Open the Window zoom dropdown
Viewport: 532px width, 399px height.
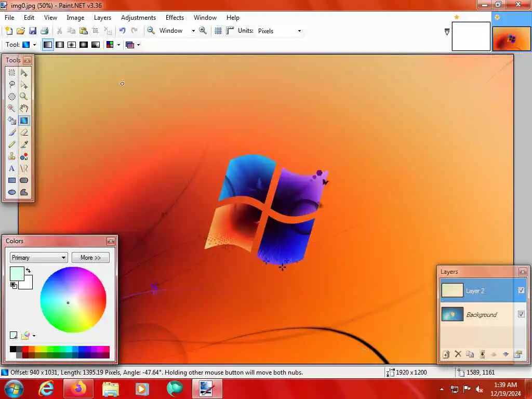pos(193,31)
